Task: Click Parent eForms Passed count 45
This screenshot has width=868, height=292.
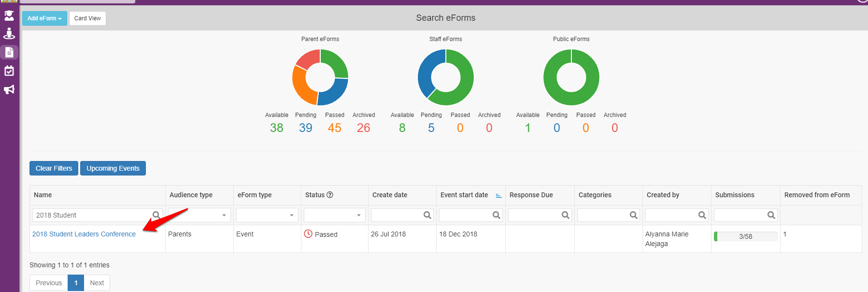Action: click(x=335, y=128)
